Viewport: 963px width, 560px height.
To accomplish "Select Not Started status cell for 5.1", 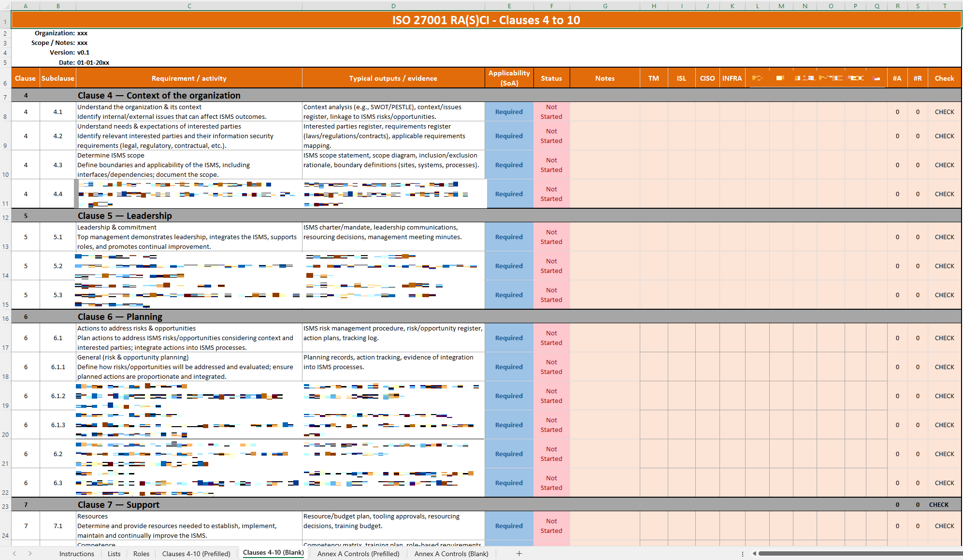I will (x=551, y=237).
